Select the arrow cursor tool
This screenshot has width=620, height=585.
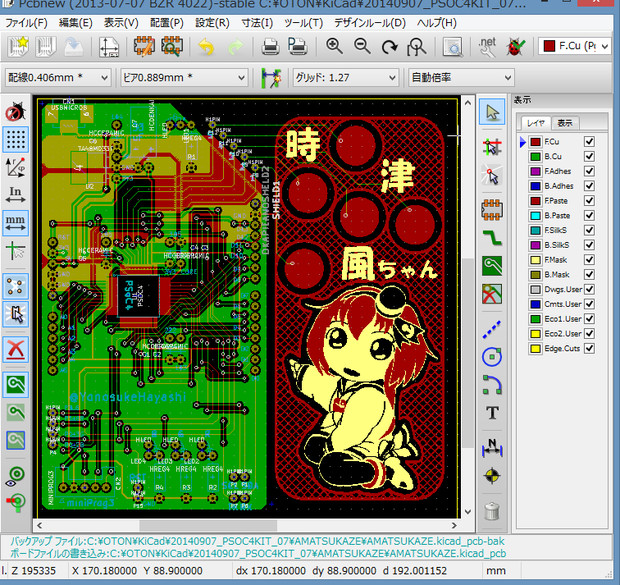pyautogui.click(x=492, y=112)
